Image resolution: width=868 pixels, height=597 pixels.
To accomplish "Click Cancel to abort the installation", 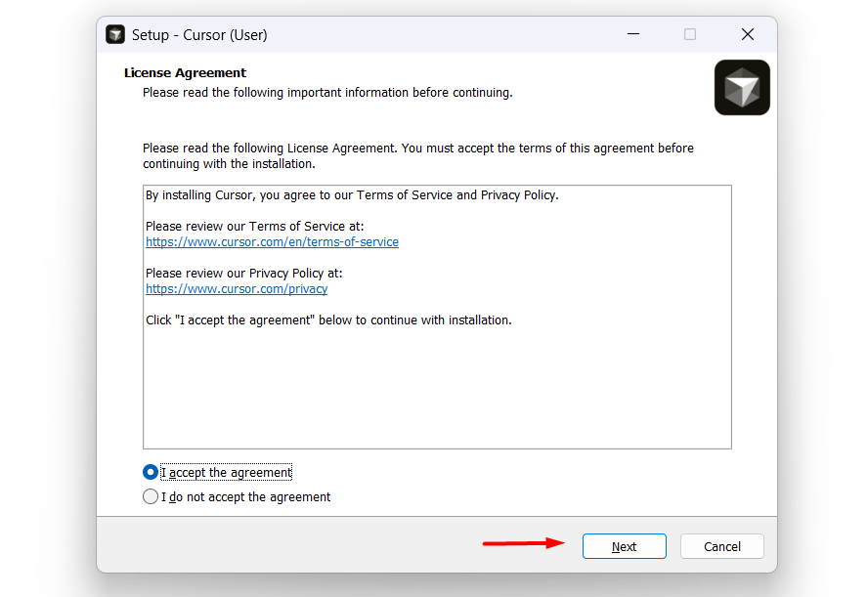I will pyautogui.click(x=721, y=545).
